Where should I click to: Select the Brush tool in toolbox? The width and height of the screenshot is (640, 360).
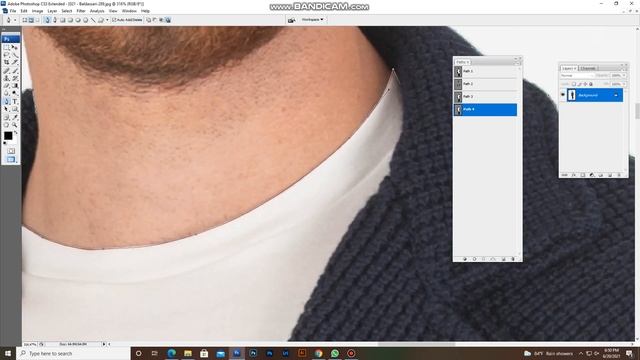pos(15,71)
